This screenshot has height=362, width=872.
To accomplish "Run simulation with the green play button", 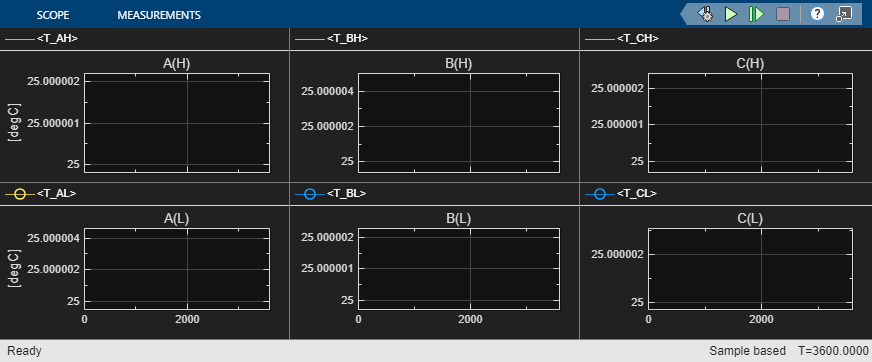I will 731,14.
